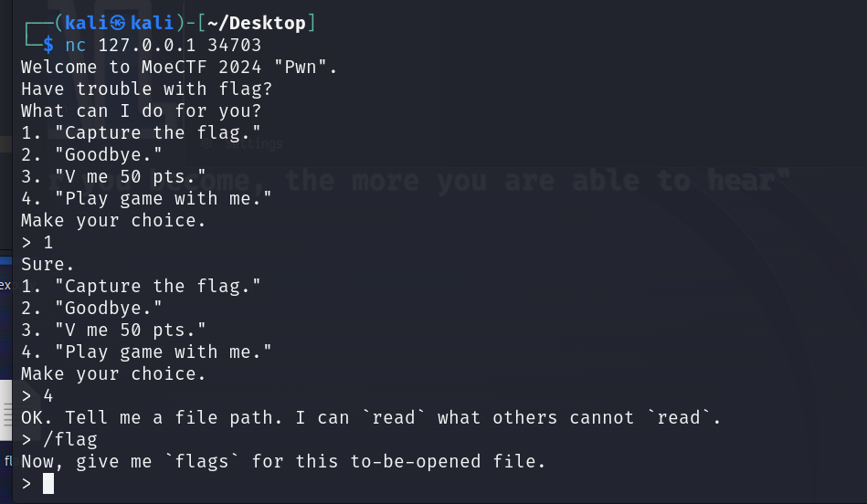Click the IP address 127.0.0.1
The width and height of the screenshot is (867, 504).
point(148,46)
